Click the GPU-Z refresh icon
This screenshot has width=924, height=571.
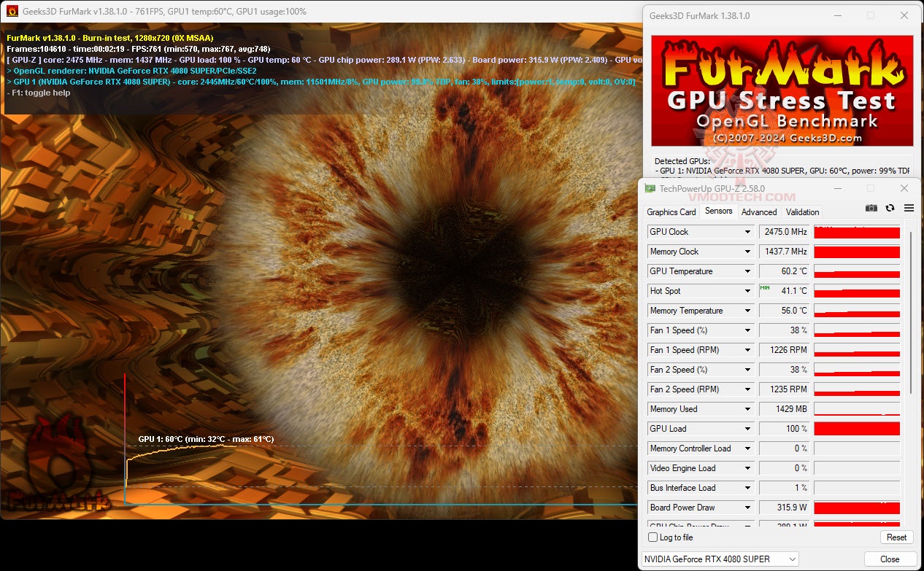click(890, 208)
